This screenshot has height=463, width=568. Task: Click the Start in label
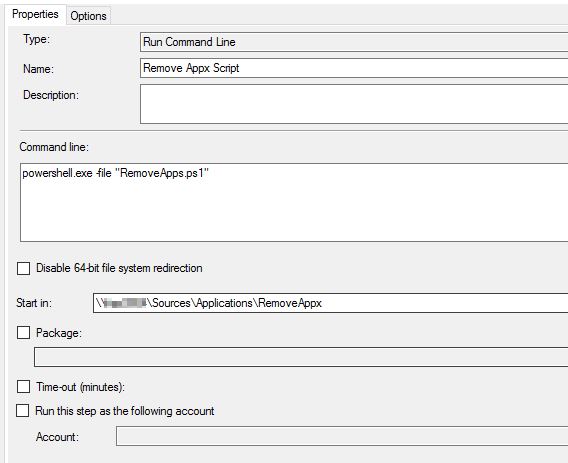coord(34,303)
